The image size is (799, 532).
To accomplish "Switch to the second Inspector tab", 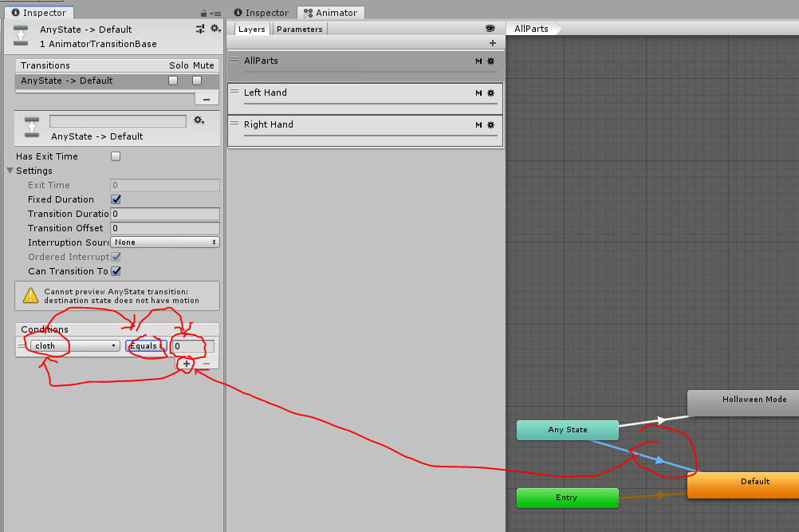I will (x=262, y=13).
